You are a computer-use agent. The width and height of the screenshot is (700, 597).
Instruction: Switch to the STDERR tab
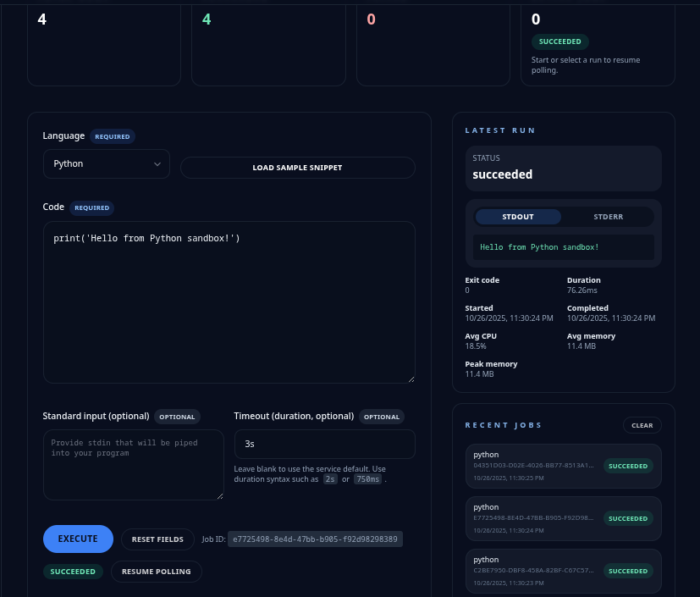608,216
